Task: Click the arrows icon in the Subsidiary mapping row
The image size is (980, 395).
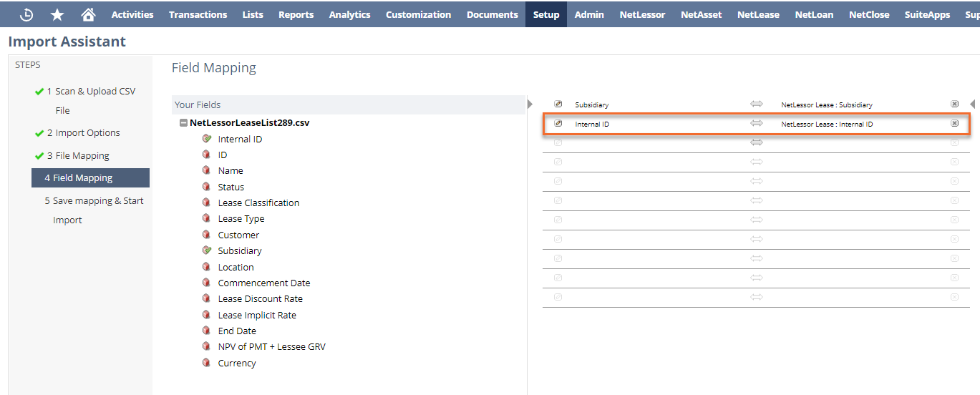Action: (757, 104)
